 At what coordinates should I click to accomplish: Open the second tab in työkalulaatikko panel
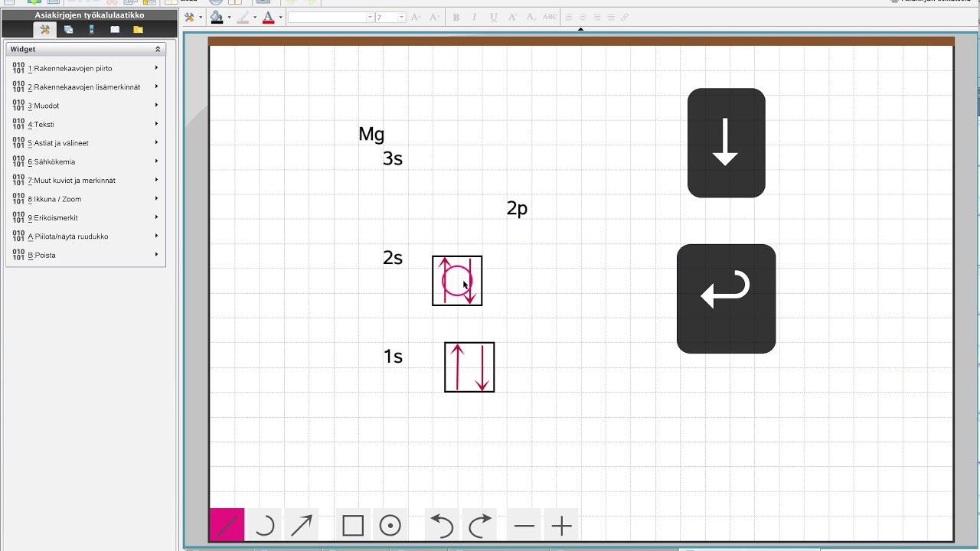[x=68, y=30]
